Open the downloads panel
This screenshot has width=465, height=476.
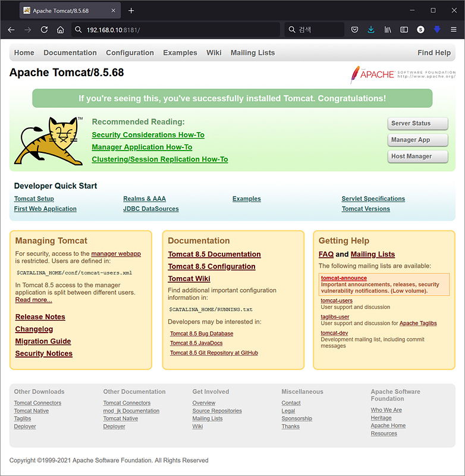coord(371,30)
